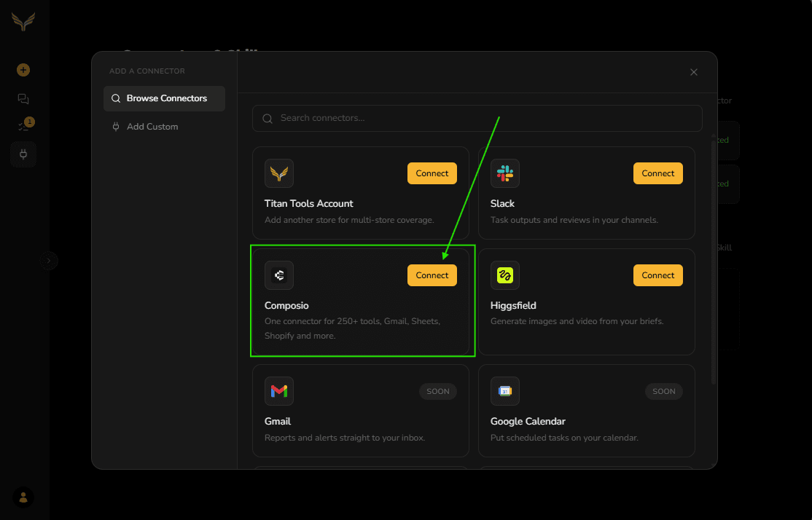Click the gold plus new-item icon
This screenshot has width=812, height=520.
23,70
